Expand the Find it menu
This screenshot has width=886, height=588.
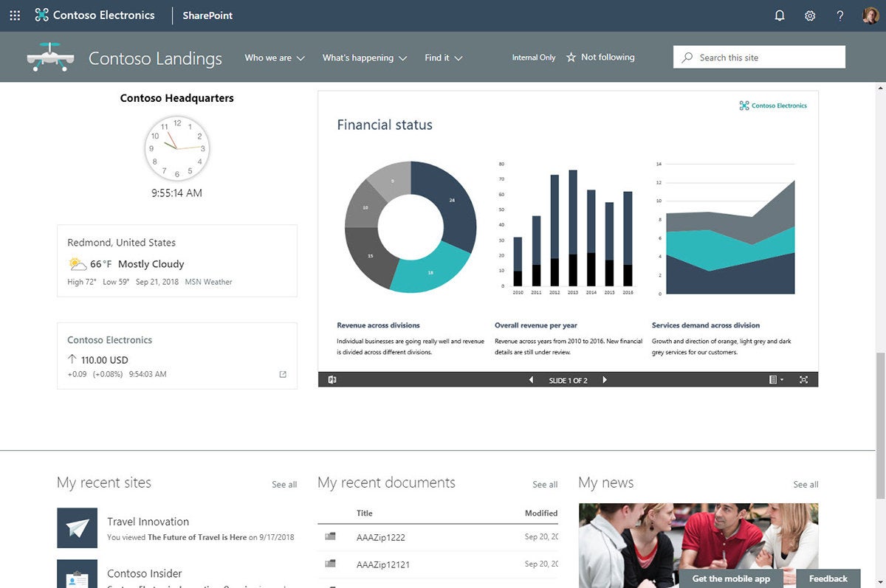pyautogui.click(x=444, y=58)
